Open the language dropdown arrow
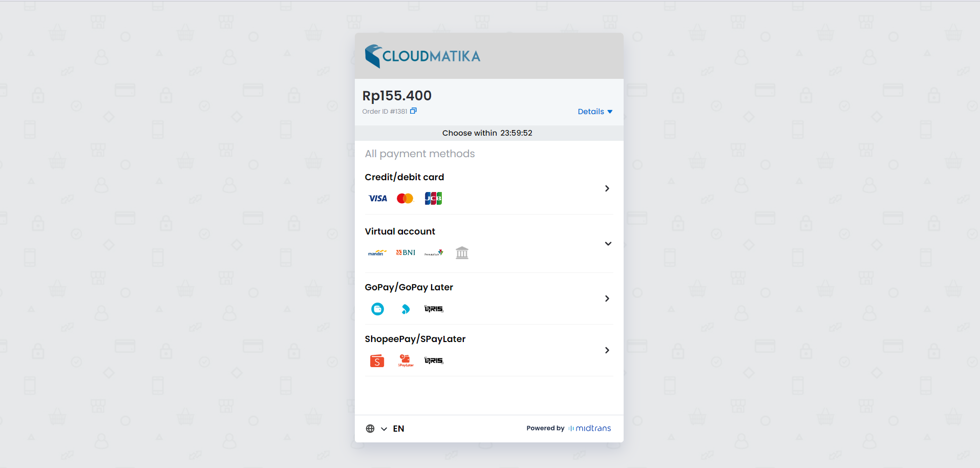 click(384, 429)
